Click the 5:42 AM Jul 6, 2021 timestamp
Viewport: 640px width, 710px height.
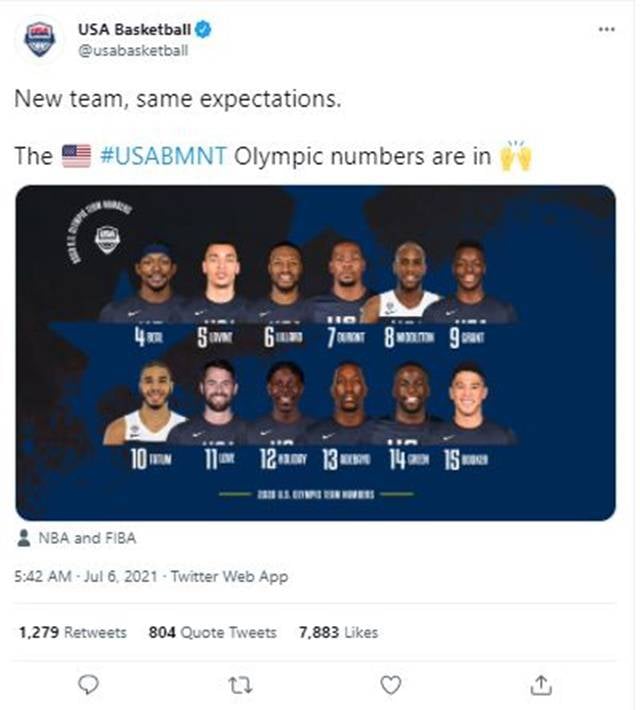pyautogui.click(x=86, y=576)
